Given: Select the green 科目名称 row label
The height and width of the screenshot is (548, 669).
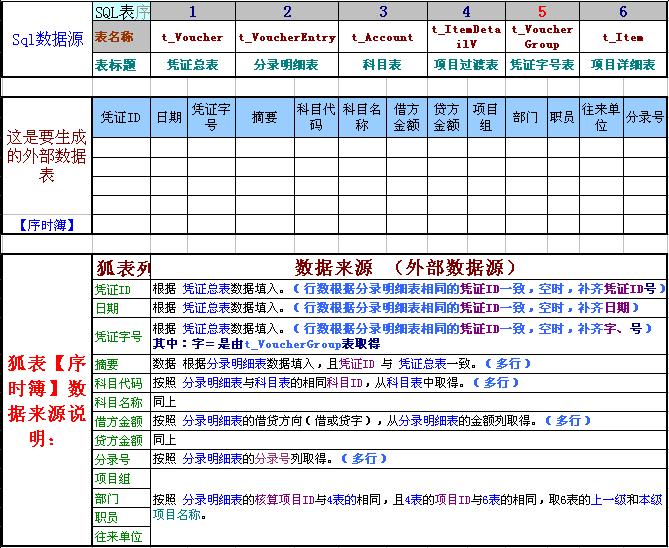Looking at the screenshot, I should 122,402.
